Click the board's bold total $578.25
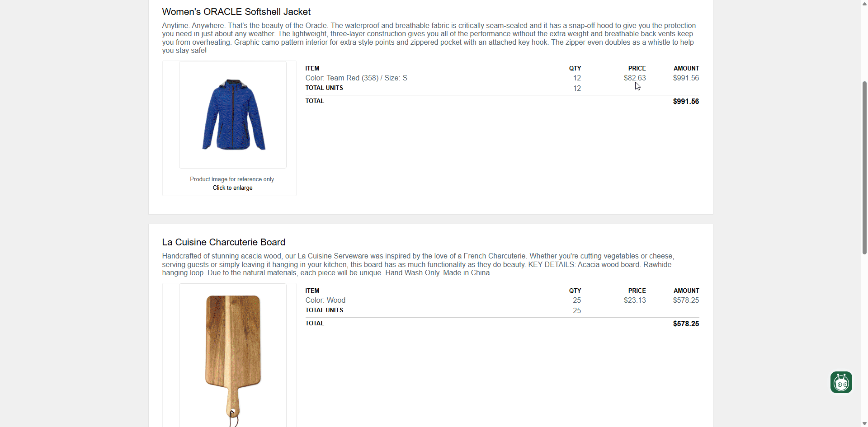The image size is (868, 427). tap(685, 324)
